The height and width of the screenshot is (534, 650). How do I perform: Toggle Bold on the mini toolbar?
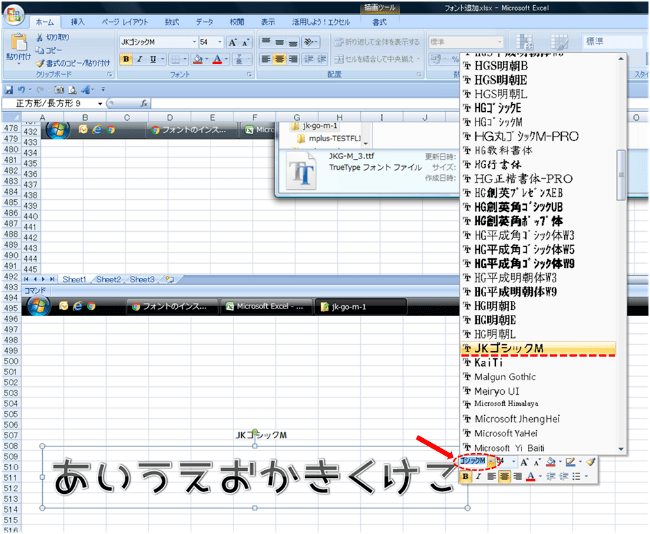point(465,477)
